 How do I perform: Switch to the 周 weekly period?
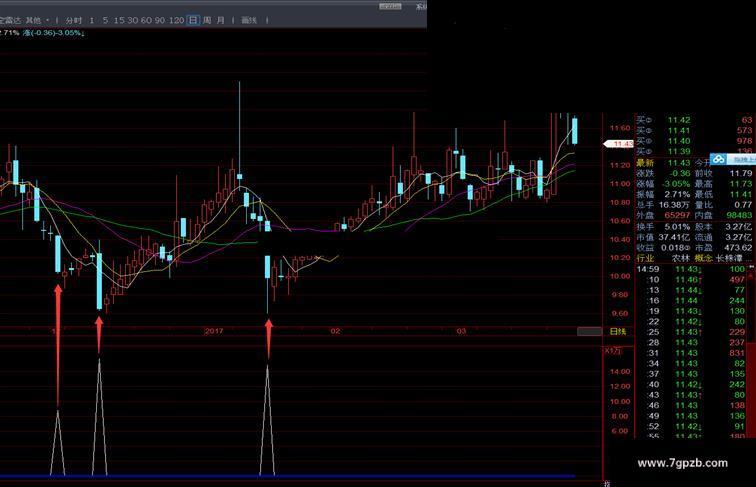click(x=207, y=20)
